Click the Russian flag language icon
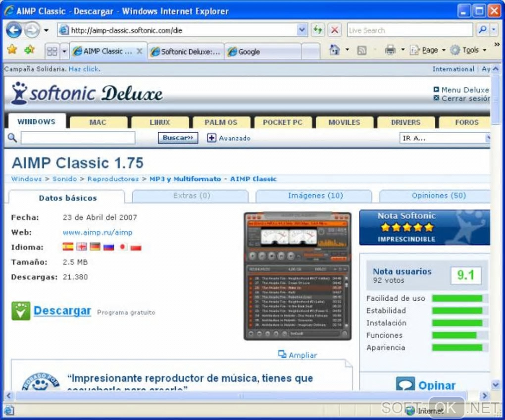The width and height of the screenshot is (505, 420). tap(108, 247)
